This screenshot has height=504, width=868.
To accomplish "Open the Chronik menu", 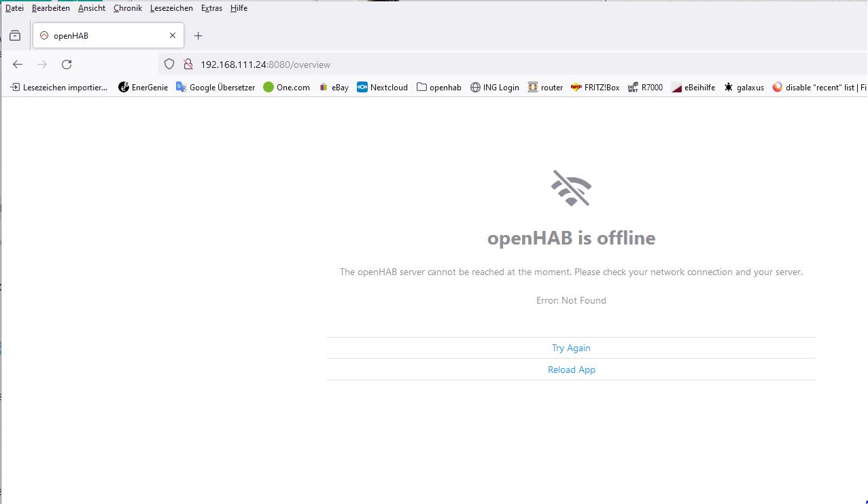I will (x=128, y=8).
